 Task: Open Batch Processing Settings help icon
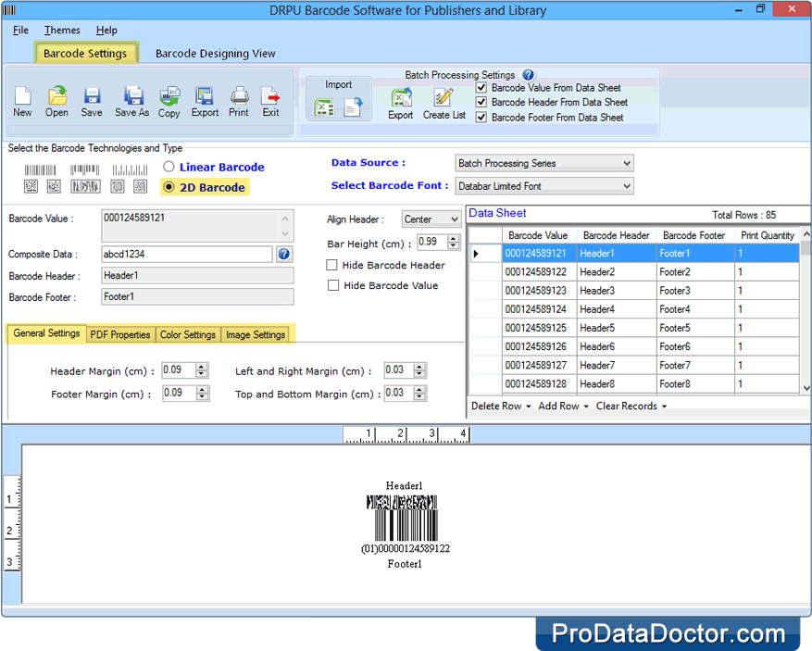tap(528, 75)
